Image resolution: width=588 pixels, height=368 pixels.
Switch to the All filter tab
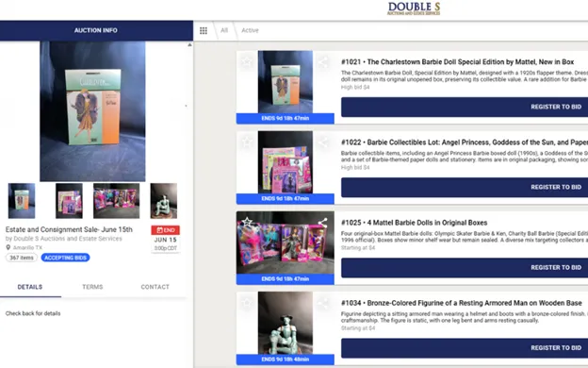click(224, 30)
